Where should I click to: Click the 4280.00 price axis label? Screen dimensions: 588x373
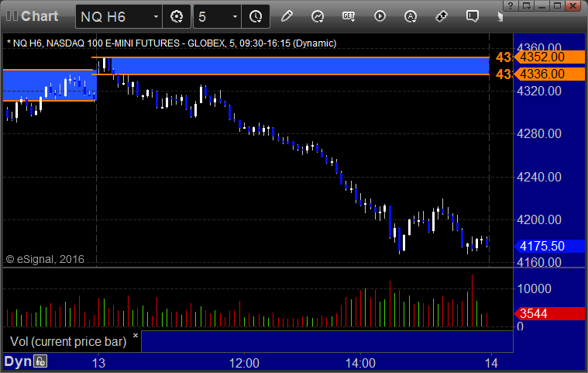539,133
